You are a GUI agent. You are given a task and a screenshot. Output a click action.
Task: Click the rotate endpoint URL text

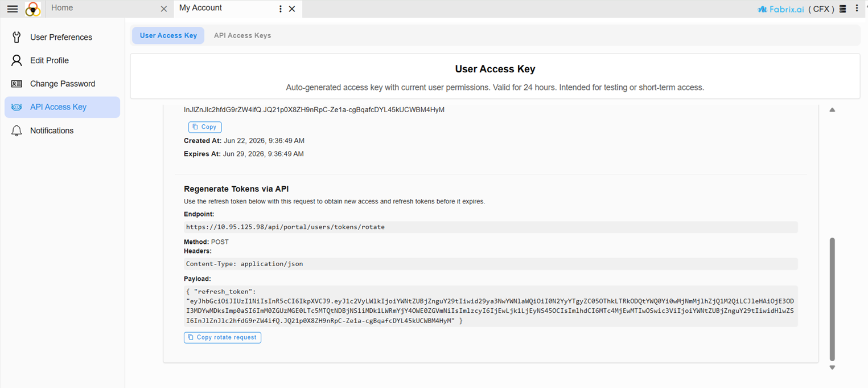click(x=285, y=227)
